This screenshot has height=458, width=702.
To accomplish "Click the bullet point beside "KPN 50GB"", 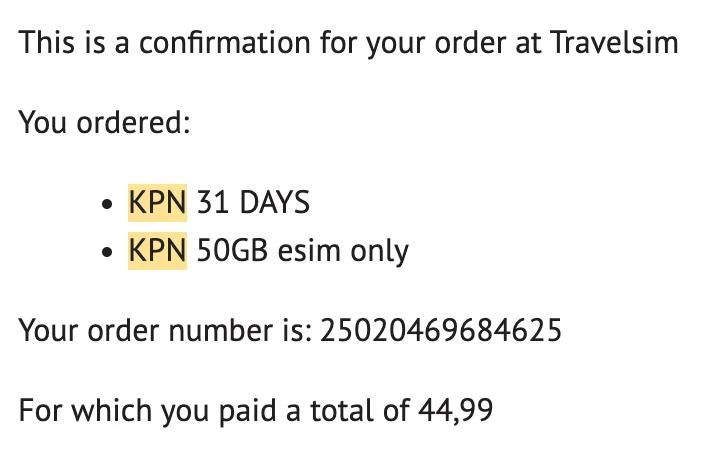I will (108, 251).
